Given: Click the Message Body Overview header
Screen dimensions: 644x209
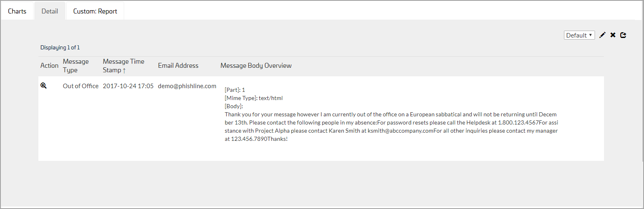Looking at the screenshot, I should 256,65.
